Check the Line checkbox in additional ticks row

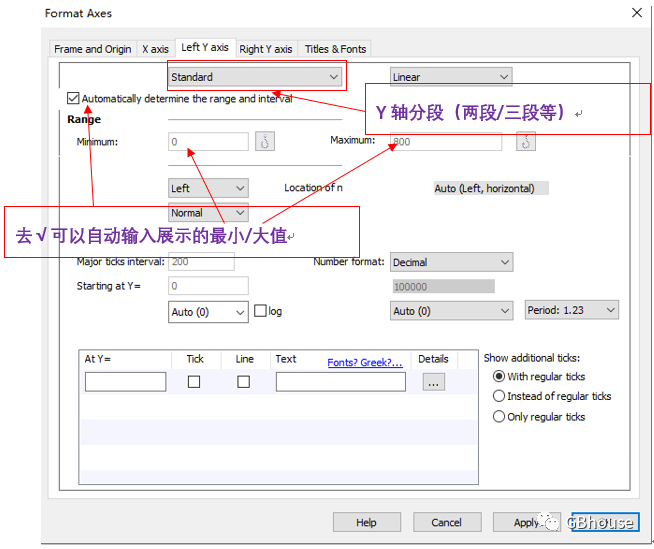[x=244, y=382]
